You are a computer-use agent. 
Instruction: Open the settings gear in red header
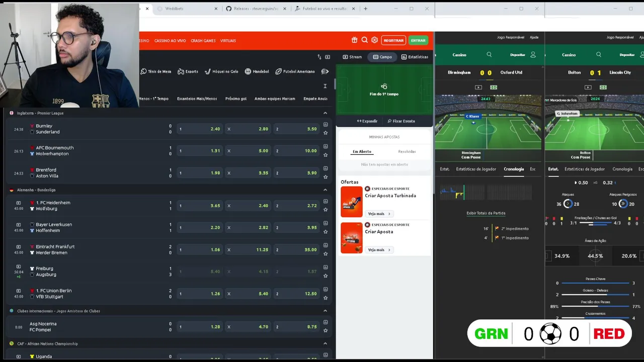(x=374, y=40)
